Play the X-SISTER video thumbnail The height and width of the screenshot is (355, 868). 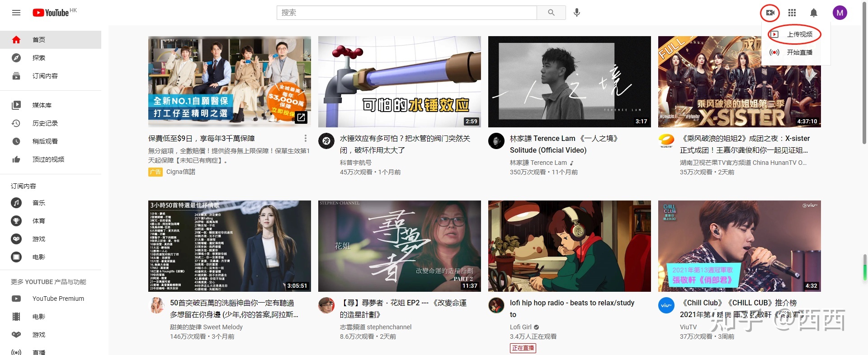(740, 82)
